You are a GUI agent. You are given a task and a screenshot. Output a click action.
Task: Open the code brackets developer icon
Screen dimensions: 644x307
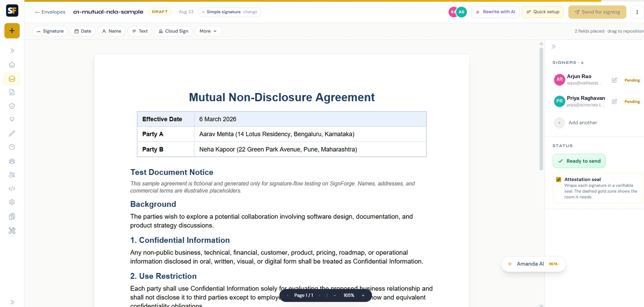[x=12, y=188]
